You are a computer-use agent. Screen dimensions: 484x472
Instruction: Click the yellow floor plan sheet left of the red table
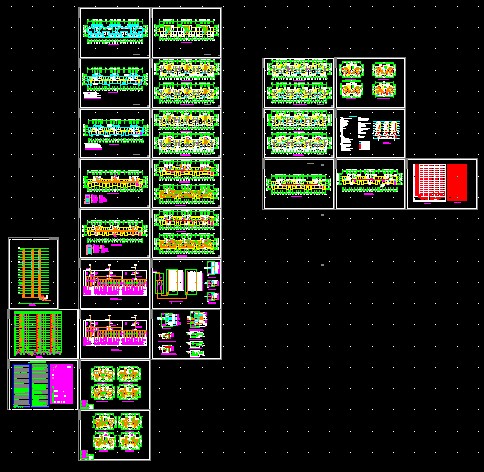370,184
